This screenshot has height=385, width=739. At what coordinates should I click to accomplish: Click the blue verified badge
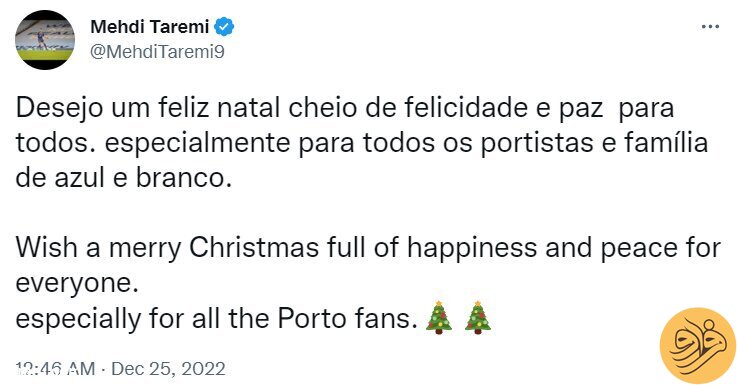click(224, 27)
